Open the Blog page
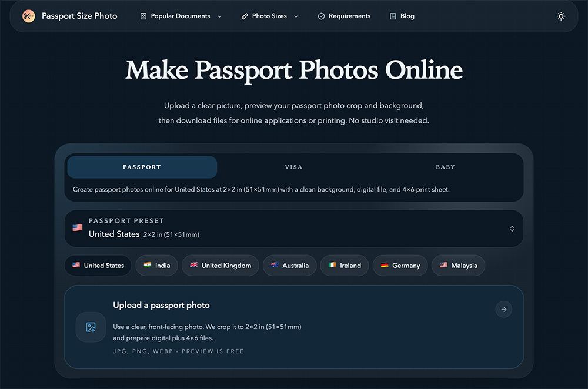The height and width of the screenshot is (389, 588). [402, 16]
